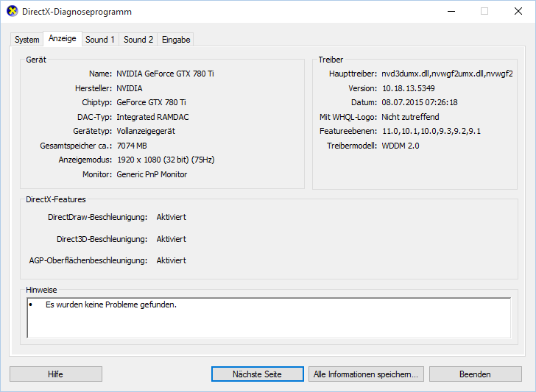Screen dimensions: 536x392
Task: Click the memory value 7074 MB
Action: 132,146
